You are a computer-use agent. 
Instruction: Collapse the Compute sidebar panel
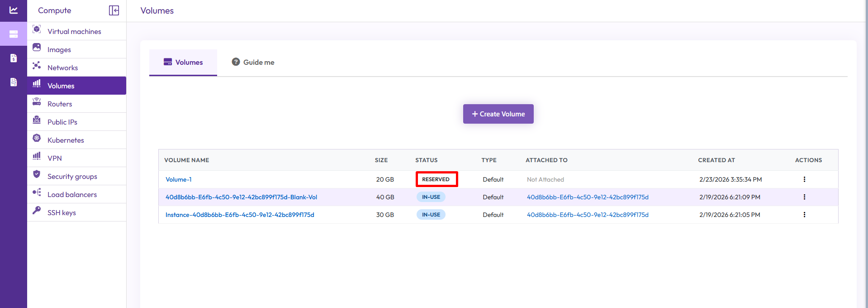114,10
